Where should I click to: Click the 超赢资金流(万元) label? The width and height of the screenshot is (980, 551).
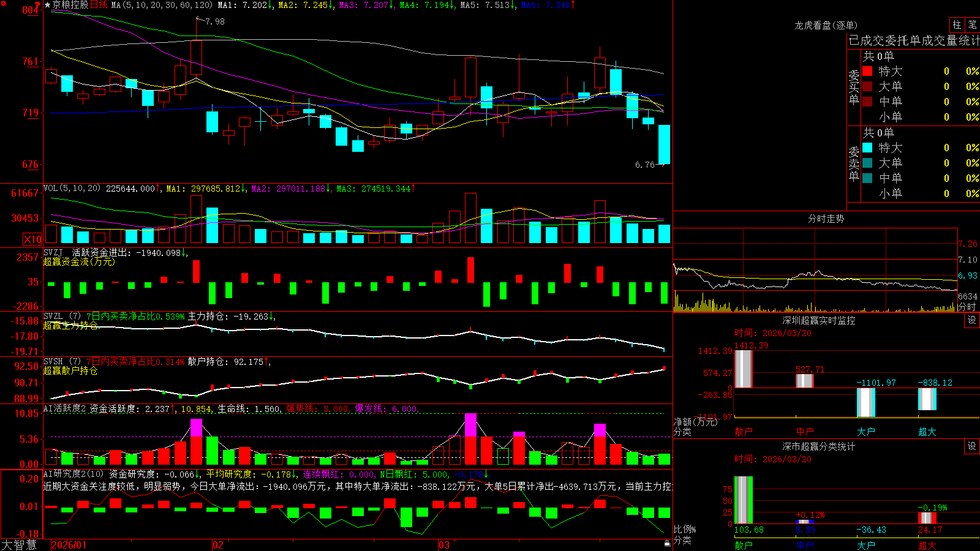coord(79,261)
